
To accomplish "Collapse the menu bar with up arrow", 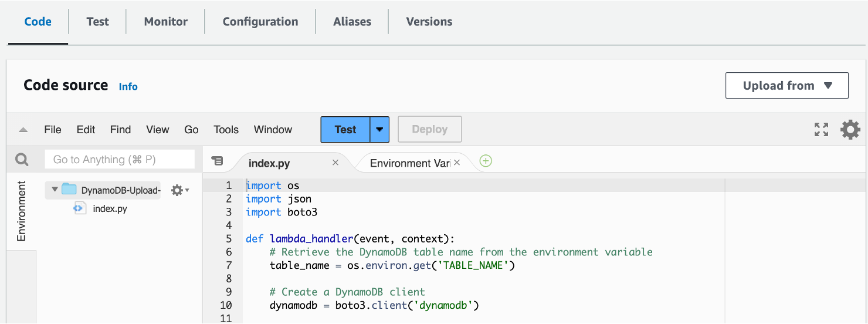I will [23, 130].
